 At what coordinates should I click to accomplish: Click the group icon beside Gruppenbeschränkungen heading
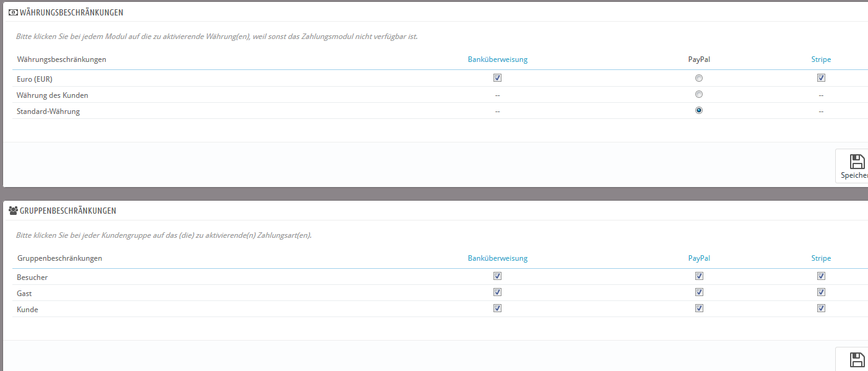coord(13,211)
